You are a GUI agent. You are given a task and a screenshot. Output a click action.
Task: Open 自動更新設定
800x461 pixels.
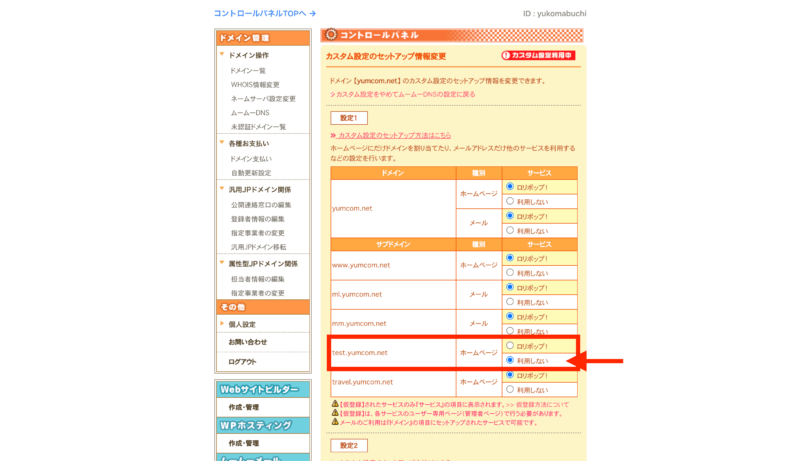tap(251, 173)
